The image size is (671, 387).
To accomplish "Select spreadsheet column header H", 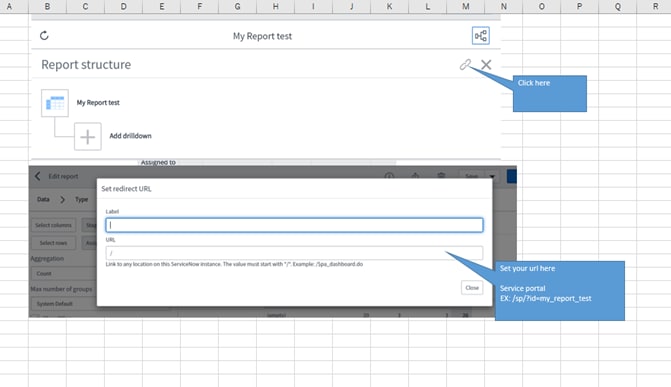I will 276,6.
